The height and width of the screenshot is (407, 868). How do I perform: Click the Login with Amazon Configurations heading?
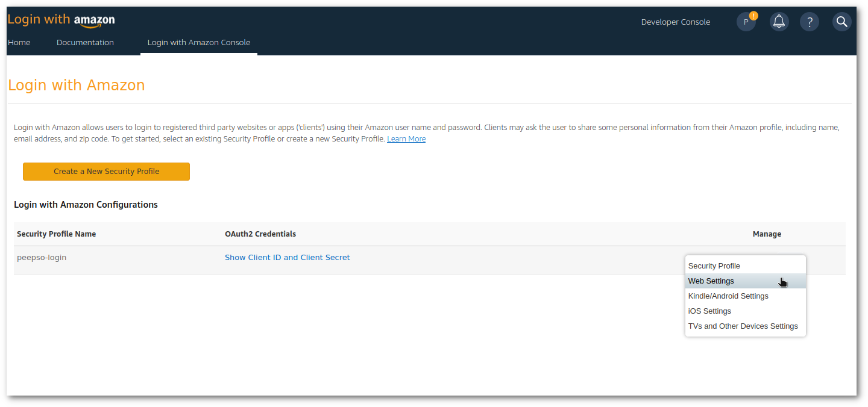(86, 205)
